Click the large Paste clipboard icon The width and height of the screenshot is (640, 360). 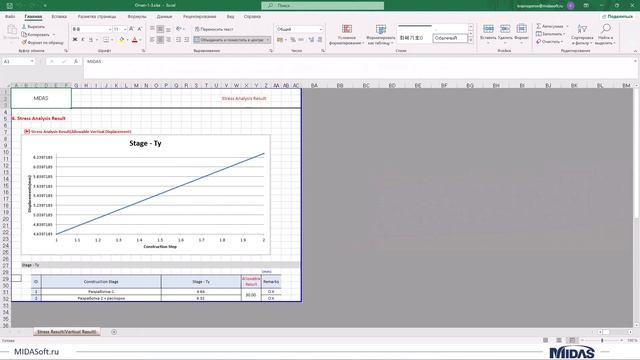(x=12, y=30)
